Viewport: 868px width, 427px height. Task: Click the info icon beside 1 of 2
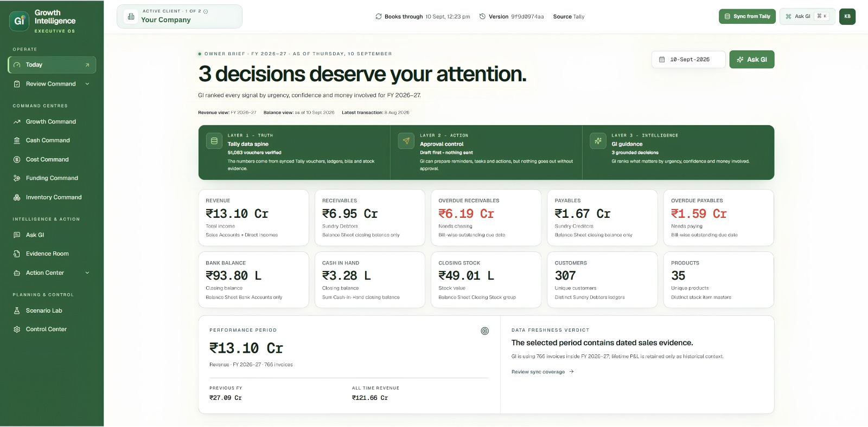[206, 11]
